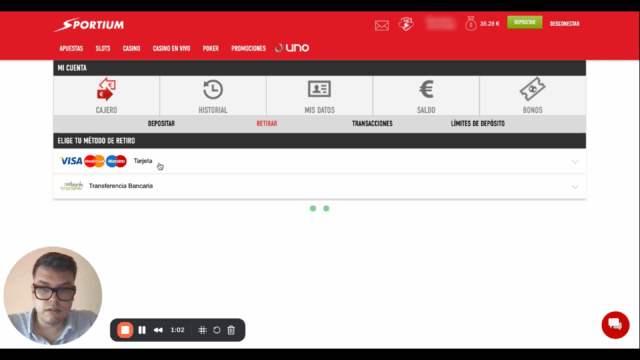
Task: Expand the Transferencia Bancaria chevron
Action: click(x=575, y=187)
